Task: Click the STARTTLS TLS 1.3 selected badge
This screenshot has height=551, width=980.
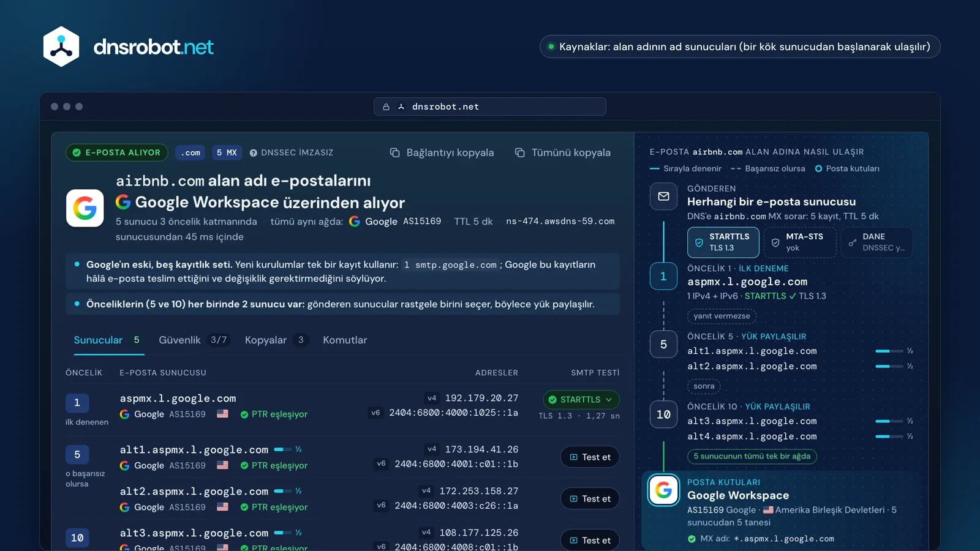Action: point(723,242)
